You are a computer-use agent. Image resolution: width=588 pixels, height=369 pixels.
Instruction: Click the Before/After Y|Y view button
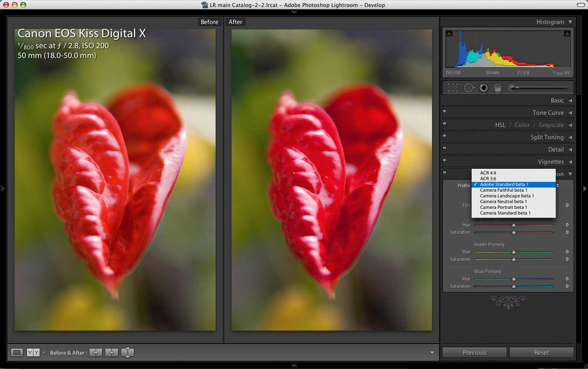(x=33, y=352)
